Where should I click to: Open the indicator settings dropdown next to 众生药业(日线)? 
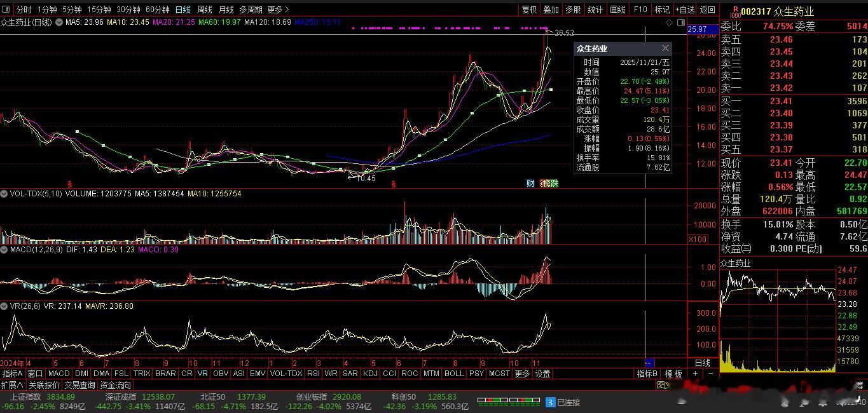(x=59, y=22)
